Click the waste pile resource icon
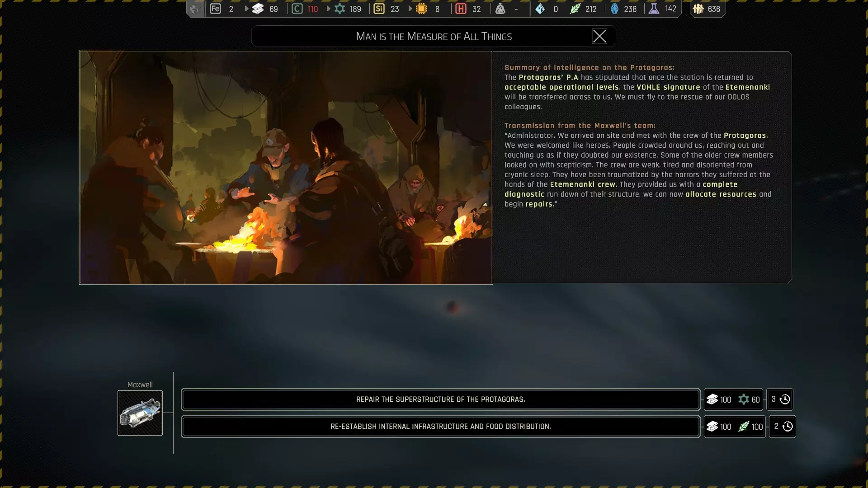This screenshot has width=868, height=488. coord(500,9)
